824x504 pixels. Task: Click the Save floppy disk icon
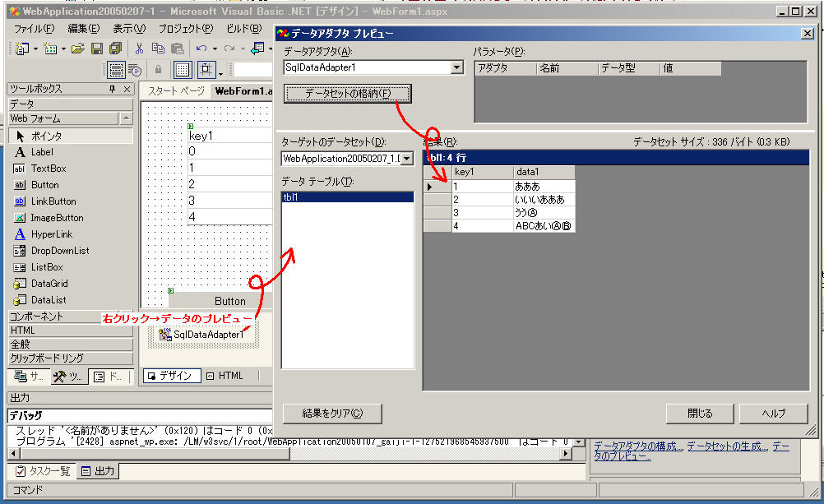coord(96,49)
